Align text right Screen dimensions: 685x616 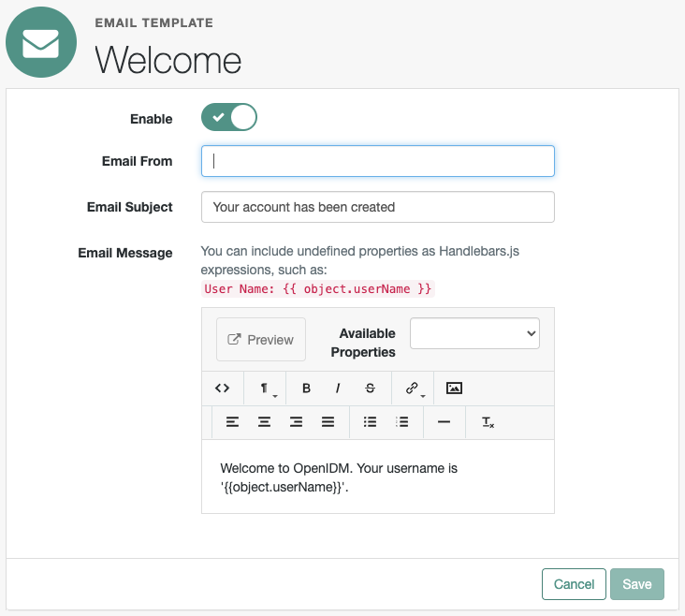pos(296,422)
